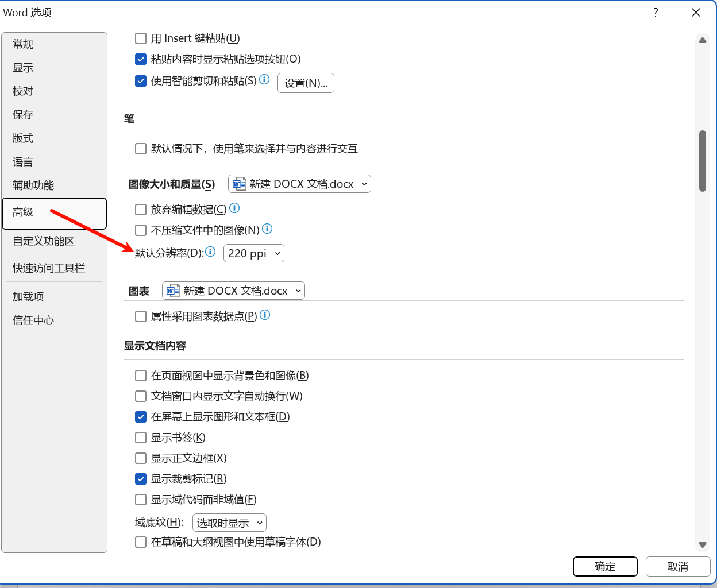The image size is (717, 588).
Task: Uncheck 显示裁剪标记 checkbox
Action: tap(141, 479)
